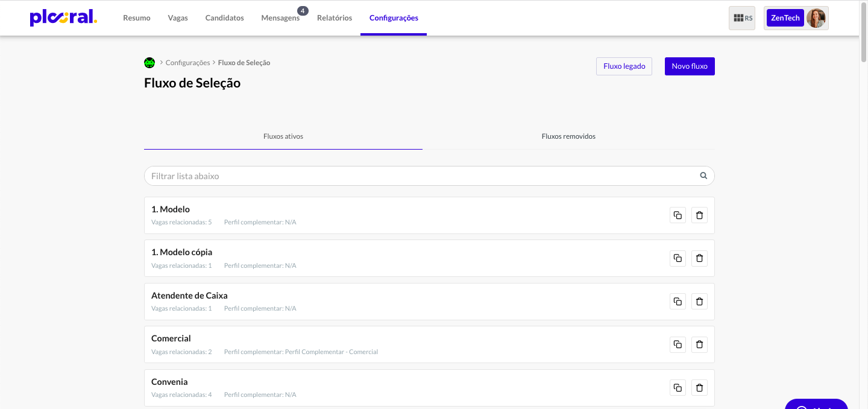The width and height of the screenshot is (868, 409).
Task: Click the Novo fluxo button
Action: (690, 66)
